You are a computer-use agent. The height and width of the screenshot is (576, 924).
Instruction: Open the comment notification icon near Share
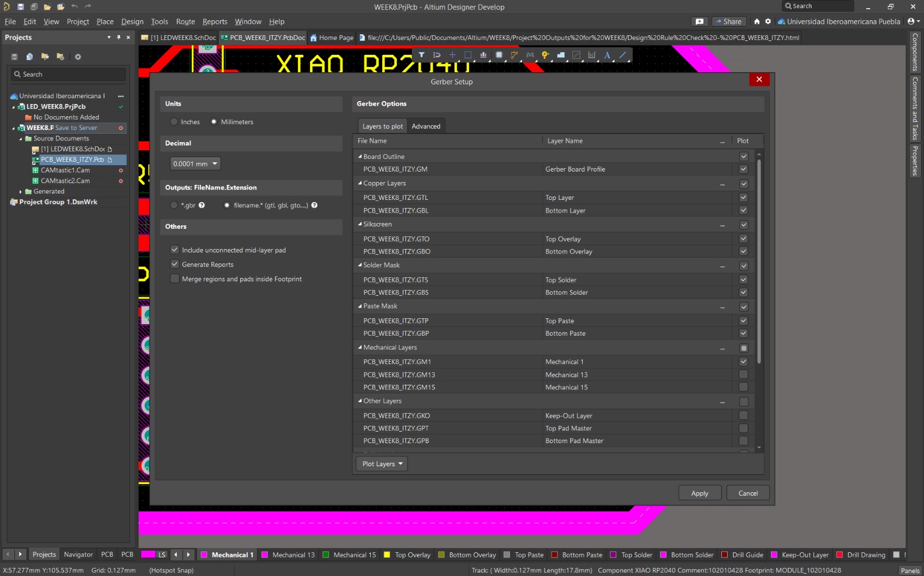coord(699,21)
